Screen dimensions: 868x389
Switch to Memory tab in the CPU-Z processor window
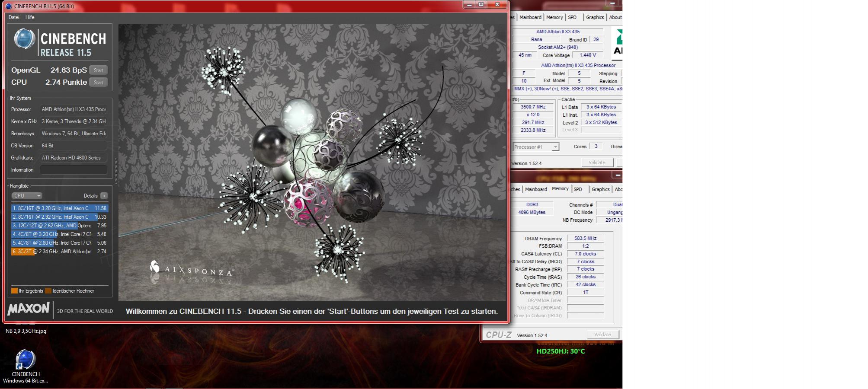554,17
